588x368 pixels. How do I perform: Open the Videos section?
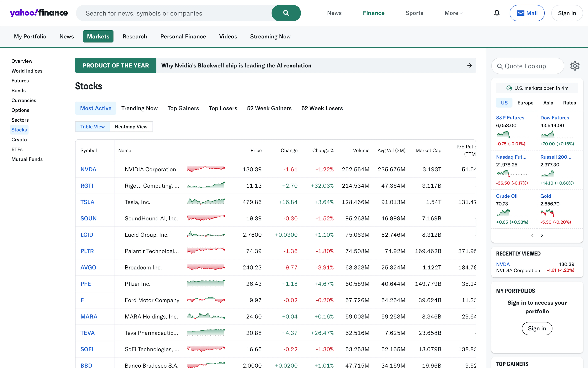click(x=228, y=36)
